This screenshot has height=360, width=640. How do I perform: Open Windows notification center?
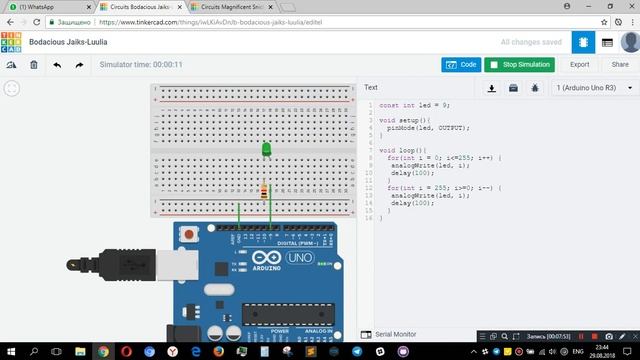[627, 351]
